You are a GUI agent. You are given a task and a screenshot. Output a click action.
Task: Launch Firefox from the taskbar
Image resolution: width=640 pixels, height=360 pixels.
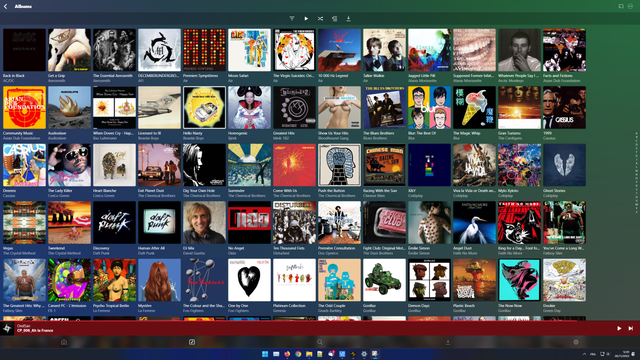(287, 354)
